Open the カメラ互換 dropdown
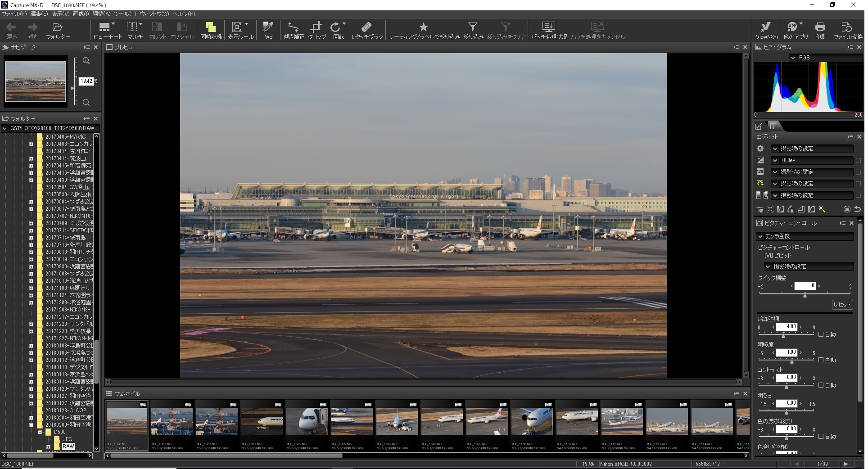The width and height of the screenshot is (868, 469). point(760,236)
